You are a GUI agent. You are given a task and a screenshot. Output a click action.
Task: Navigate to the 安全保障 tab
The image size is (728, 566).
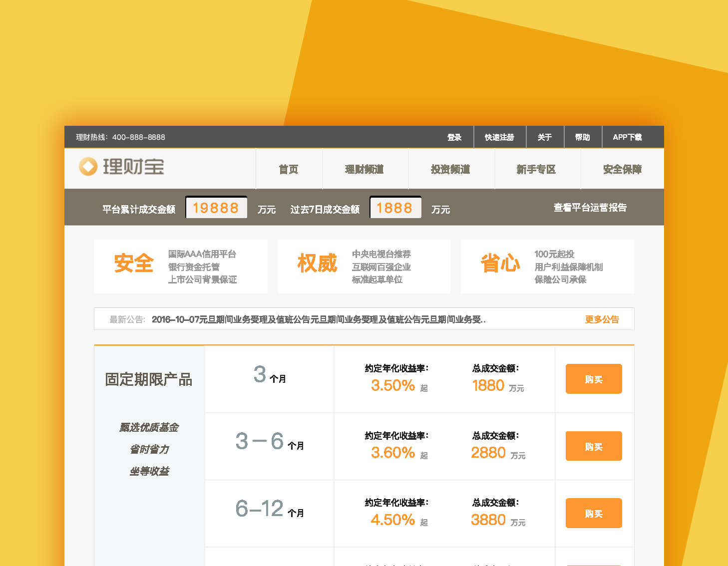(x=622, y=169)
